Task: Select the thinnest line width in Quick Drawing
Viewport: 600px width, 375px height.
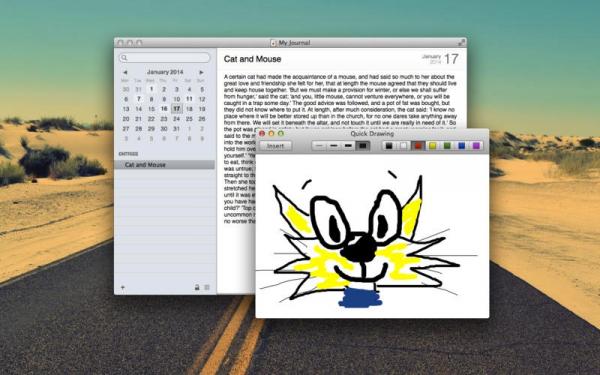Action: coord(319,146)
